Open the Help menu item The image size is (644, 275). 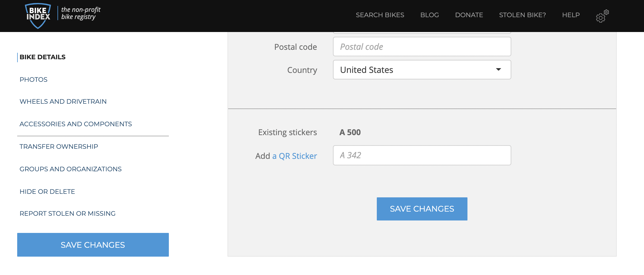point(571,15)
